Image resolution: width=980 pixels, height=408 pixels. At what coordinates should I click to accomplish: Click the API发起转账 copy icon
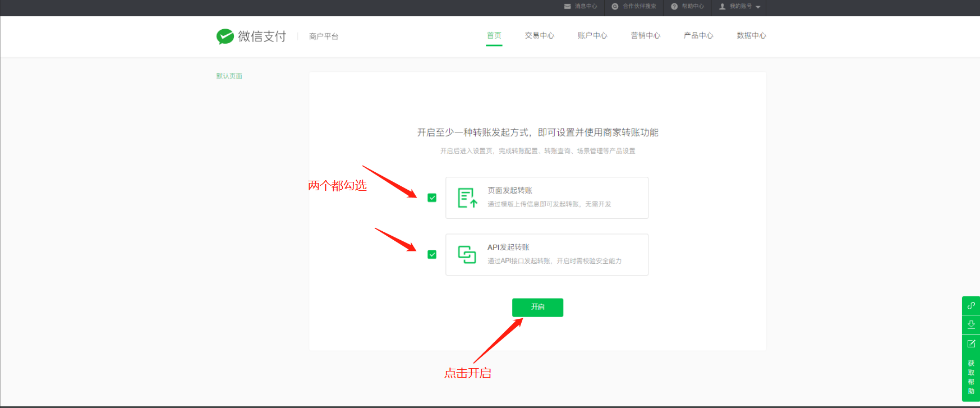[467, 255]
